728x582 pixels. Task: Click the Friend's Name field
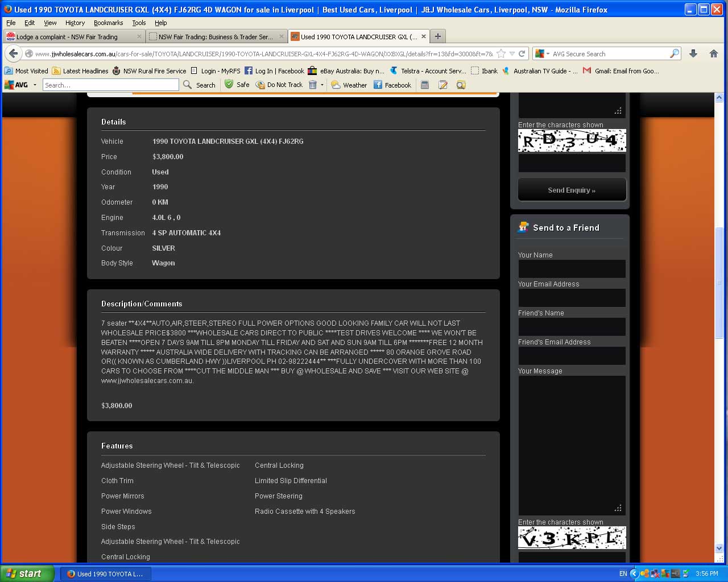coord(572,326)
